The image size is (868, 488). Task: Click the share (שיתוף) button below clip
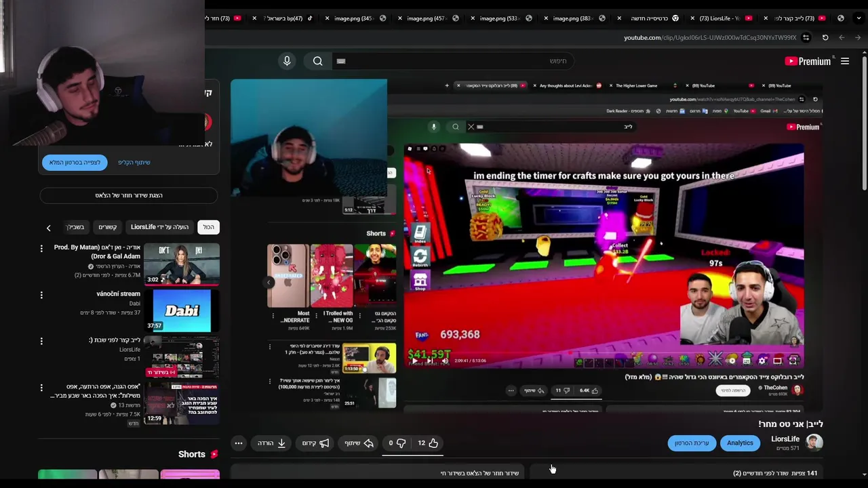point(359,443)
